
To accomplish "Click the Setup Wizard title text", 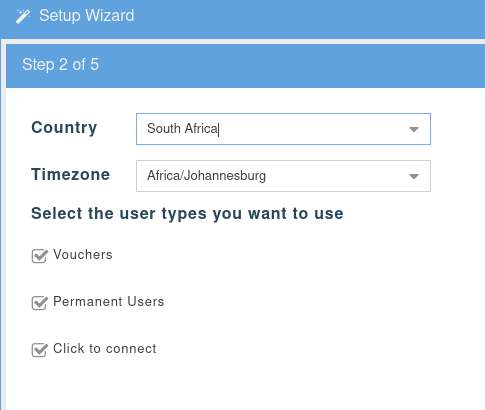I will (87, 16).
